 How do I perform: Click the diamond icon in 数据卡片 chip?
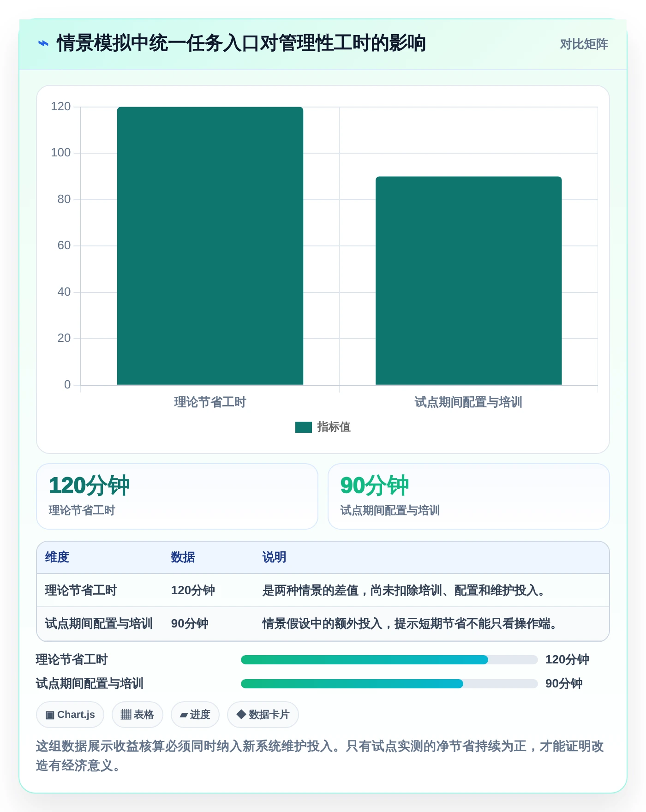241,715
